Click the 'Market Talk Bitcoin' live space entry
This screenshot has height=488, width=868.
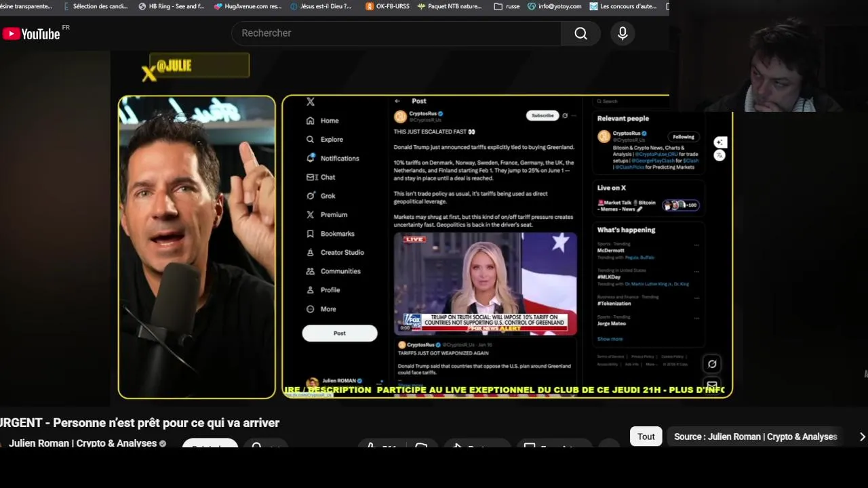[648, 205]
